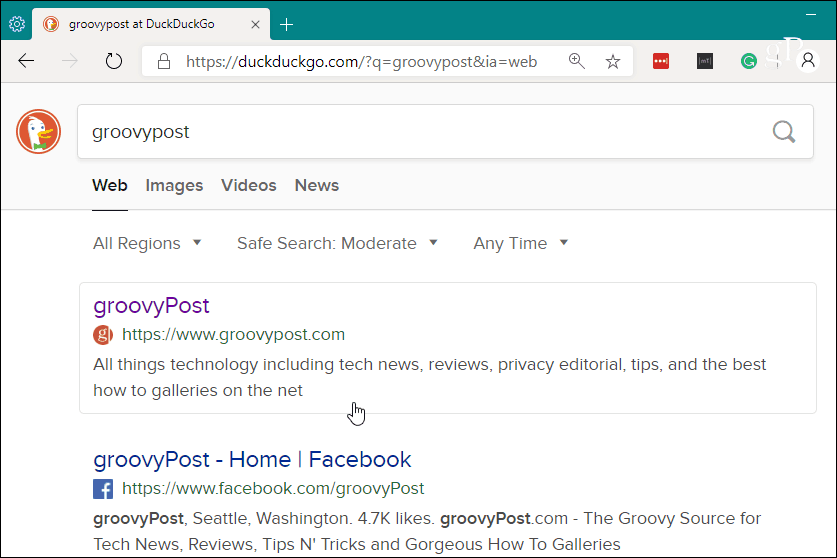Open the user profile icon

[x=808, y=61]
